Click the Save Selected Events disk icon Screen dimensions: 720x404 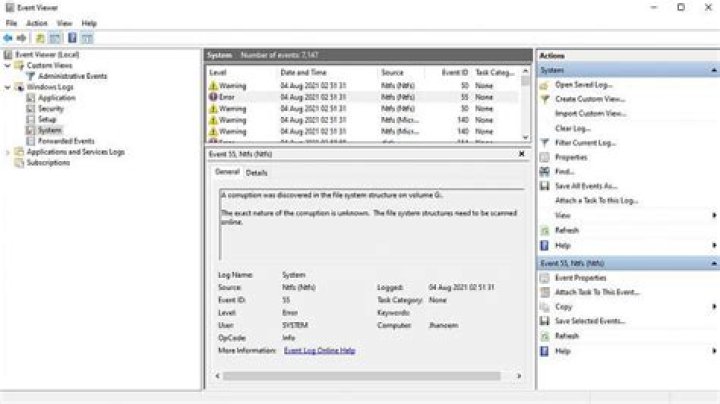pos(545,321)
